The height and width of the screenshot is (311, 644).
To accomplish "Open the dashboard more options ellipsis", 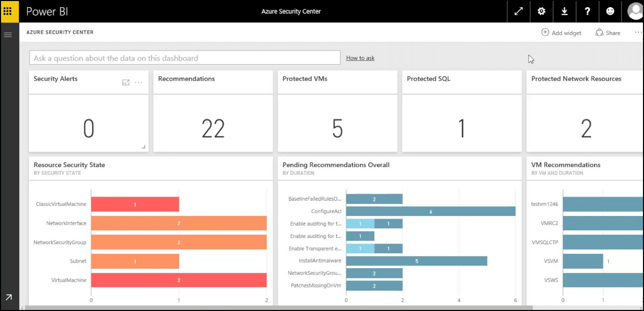I will [638, 32].
